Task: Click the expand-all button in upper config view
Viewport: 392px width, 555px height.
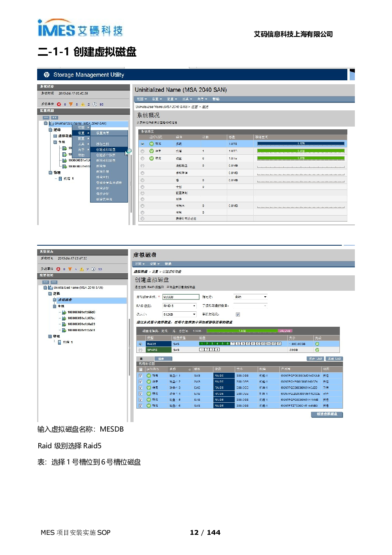Action: (x=55, y=117)
